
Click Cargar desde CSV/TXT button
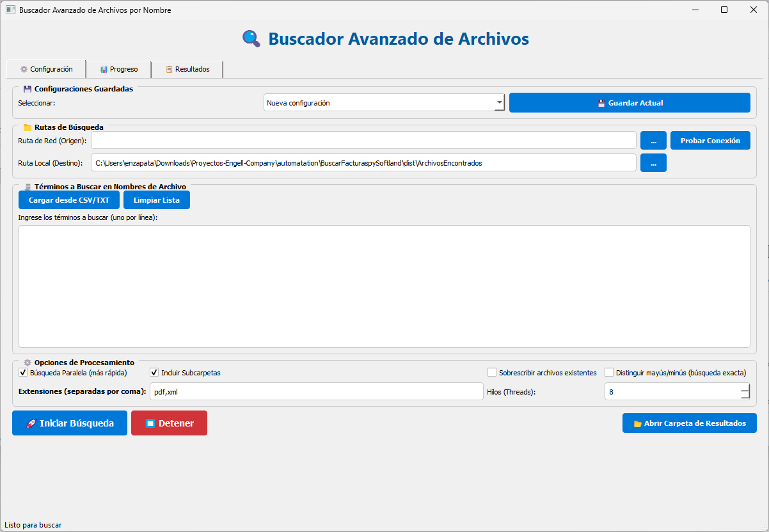(69, 200)
